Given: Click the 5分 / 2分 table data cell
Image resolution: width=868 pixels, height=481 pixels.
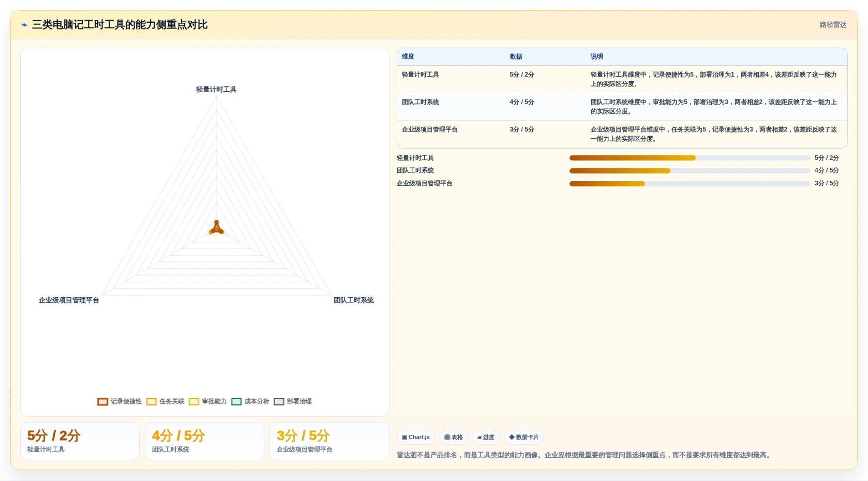Looking at the screenshot, I should pos(521,75).
